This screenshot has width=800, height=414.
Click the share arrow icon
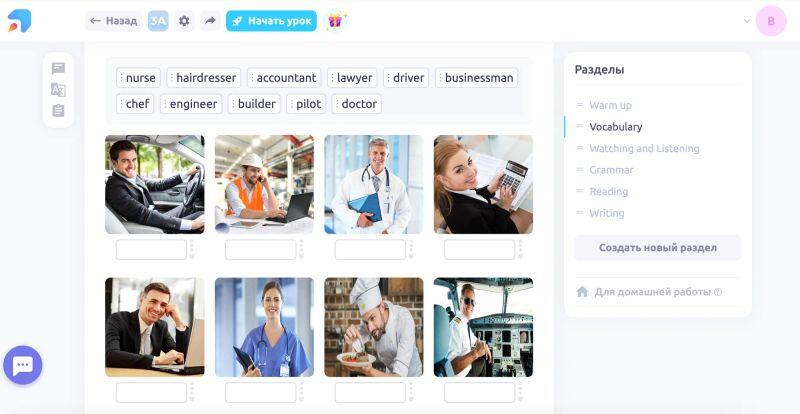click(210, 21)
